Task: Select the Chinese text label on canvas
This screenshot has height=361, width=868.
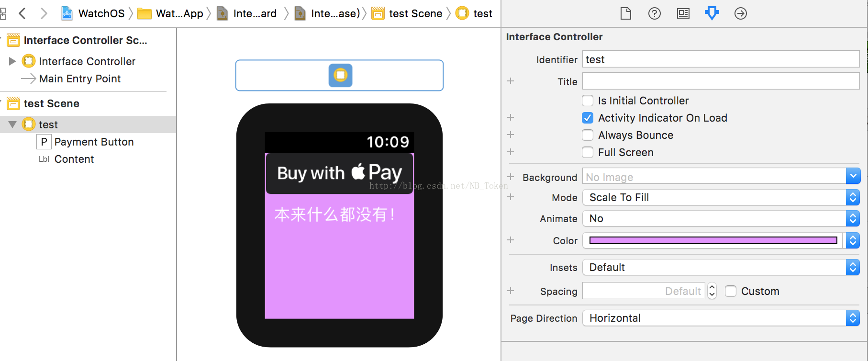Action: click(x=335, y=214)
